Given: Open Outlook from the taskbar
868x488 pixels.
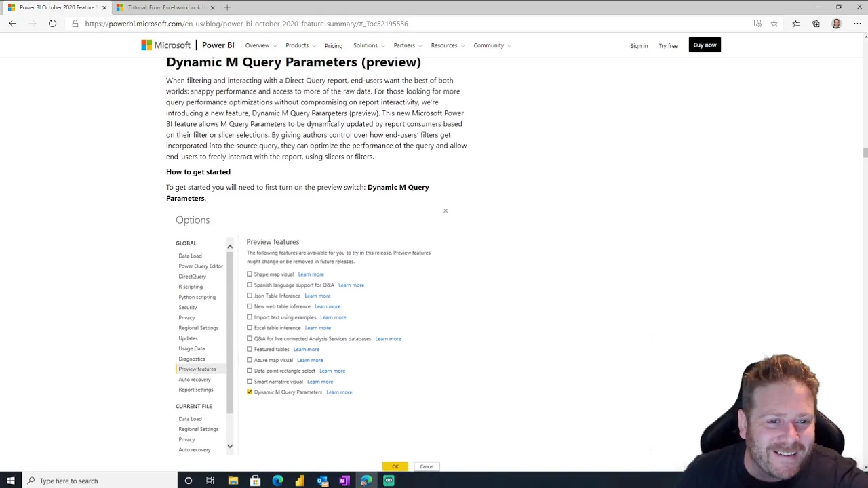Looking at the screenshot, I should 322,481.
